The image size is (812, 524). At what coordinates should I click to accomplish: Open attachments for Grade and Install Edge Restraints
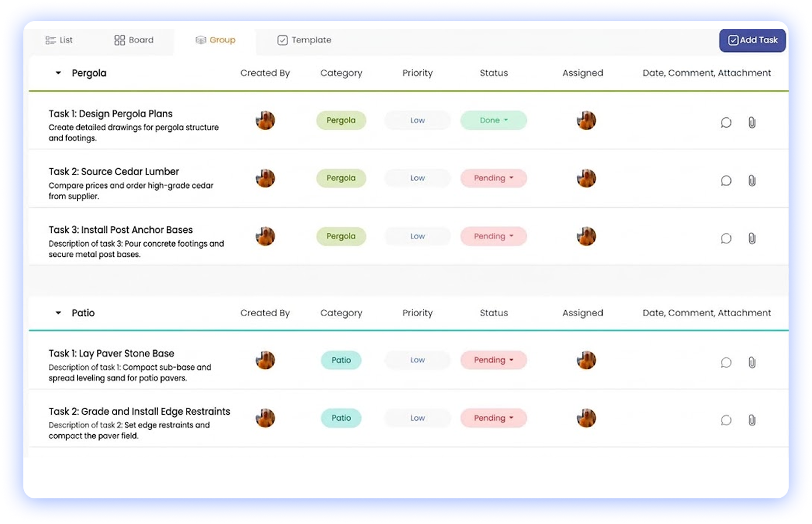click(x=752, y=420)
